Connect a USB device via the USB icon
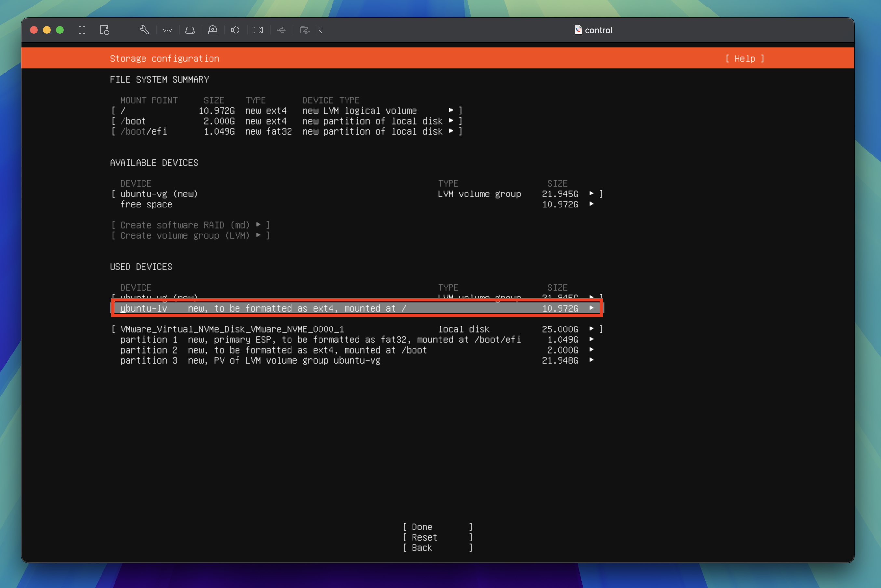 click(x=281, y=30)
